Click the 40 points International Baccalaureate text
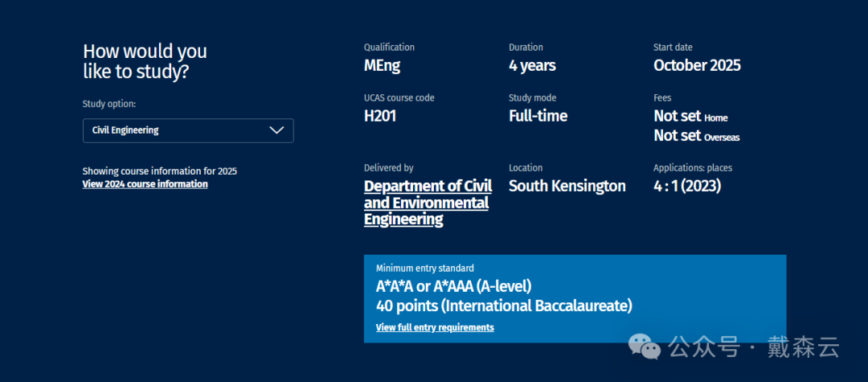The height and width of the screenshot is (382, 868). point(504,306)
